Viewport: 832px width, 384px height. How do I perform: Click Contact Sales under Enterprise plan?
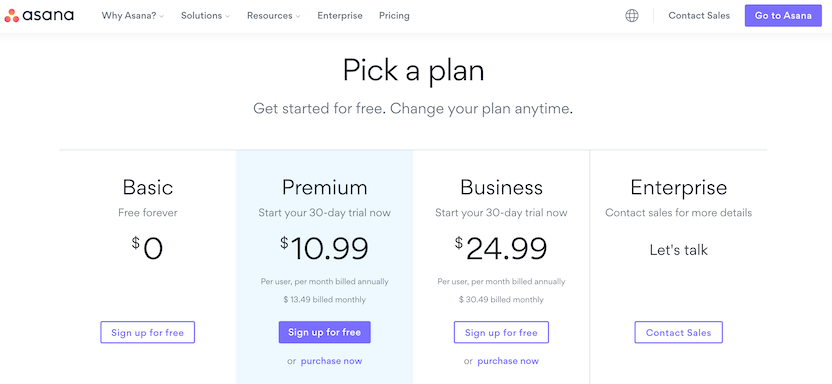pyautogui.click(x=678, y=333)
